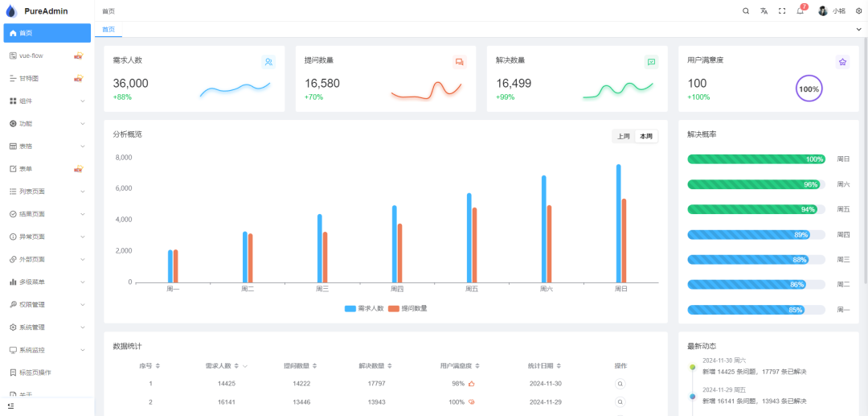The image size is (868, 416).
Task: Expand the 组件 sidebar menu
Action: tap(47, 101)
